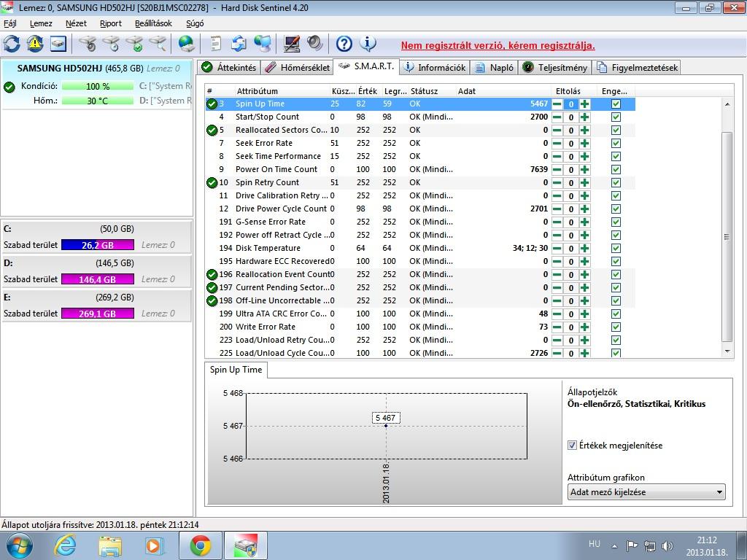Image resolution: width=747 pixels, height=560 pixels.
Task: Open the Beállítások menu
Action: click(153, 23)
